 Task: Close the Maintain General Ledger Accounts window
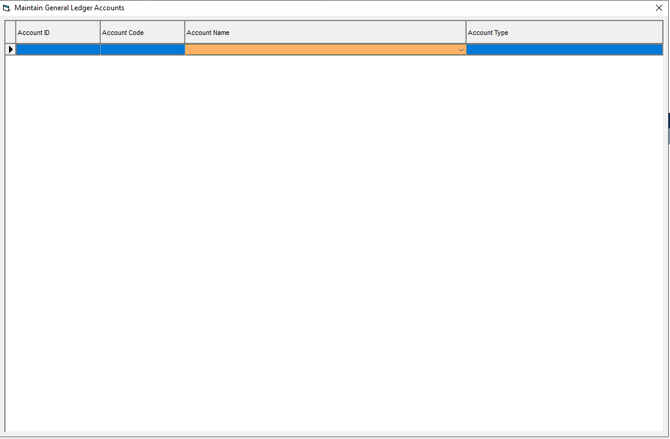click(x=659, y=8)
